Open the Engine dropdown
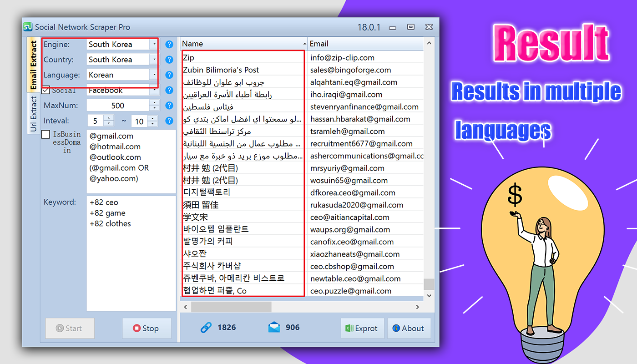Screen dimensions: 637x364 tap(155, 45)
